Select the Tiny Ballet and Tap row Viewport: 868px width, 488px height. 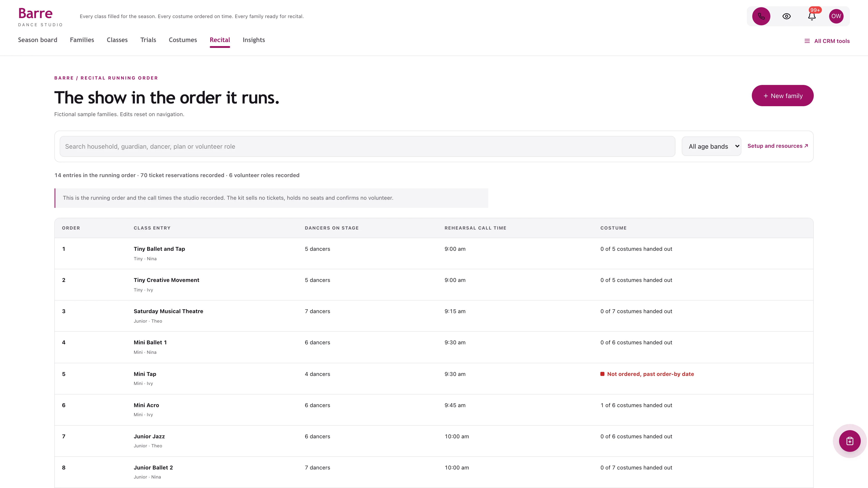pyautogui.click(x=434, y=253)
